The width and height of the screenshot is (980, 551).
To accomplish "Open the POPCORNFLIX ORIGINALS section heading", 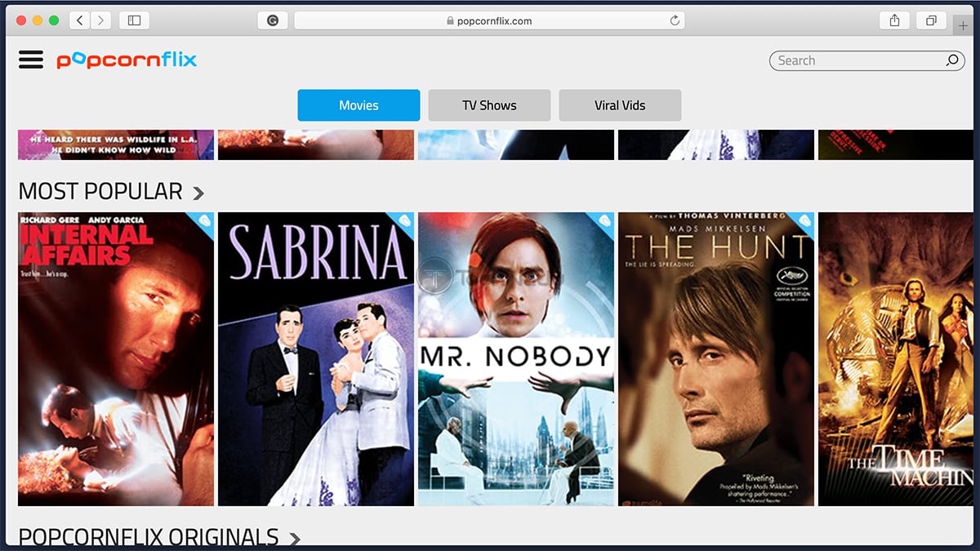I will [x=149, y=536].
